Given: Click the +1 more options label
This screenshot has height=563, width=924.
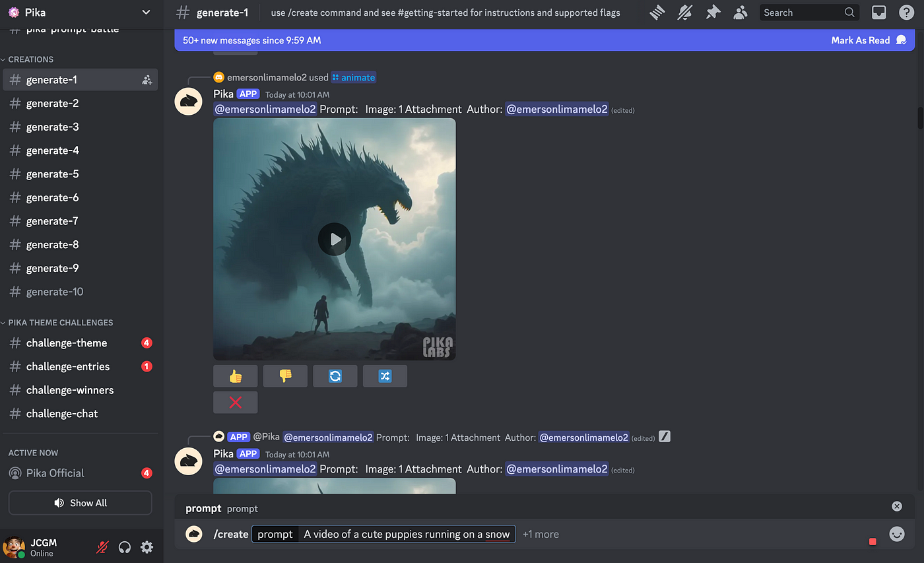Looking at the screenshot, I should click(541, 534).
